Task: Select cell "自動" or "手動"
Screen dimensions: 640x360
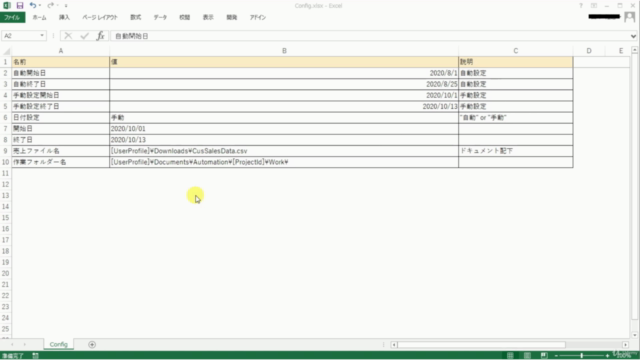Action: (x=516, y=118)
